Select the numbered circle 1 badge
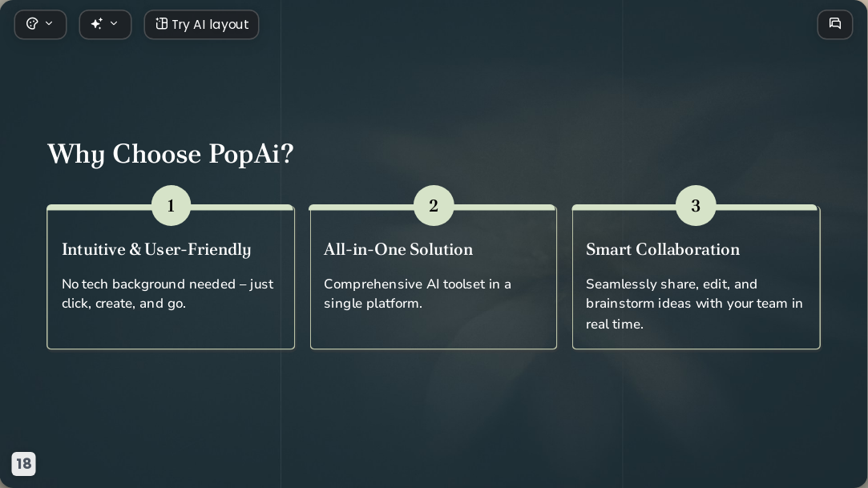Screen dimensions: 868x488 pos(171,205)
